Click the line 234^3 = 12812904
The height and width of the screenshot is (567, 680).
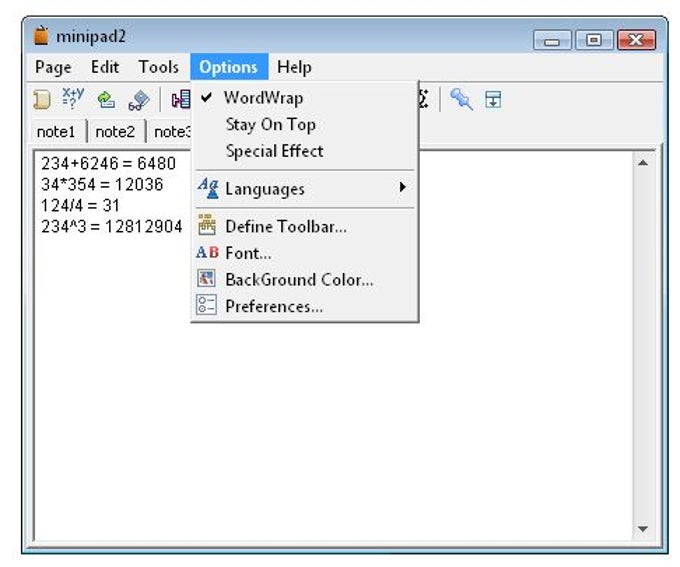[111, 226]
